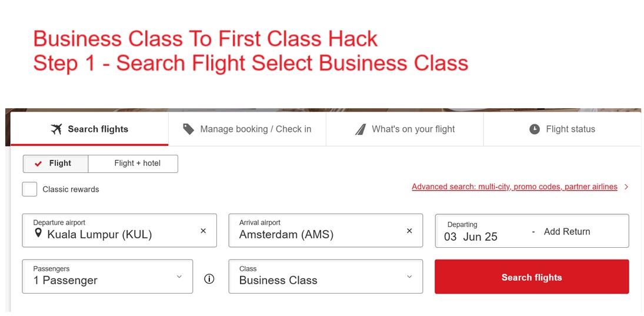Expand the Passengers dropdown
644x316 pixels.
pyautogui.click(x=179, y=277)
